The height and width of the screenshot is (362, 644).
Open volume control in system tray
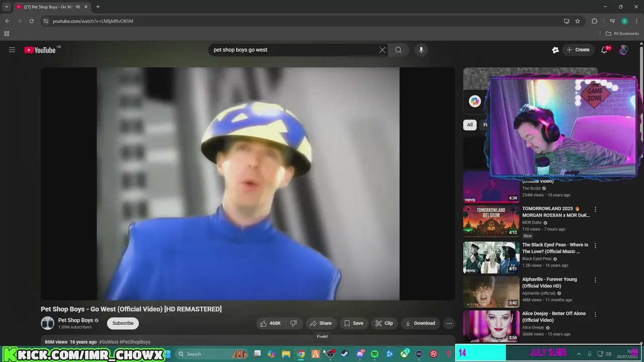coord(608,354)
